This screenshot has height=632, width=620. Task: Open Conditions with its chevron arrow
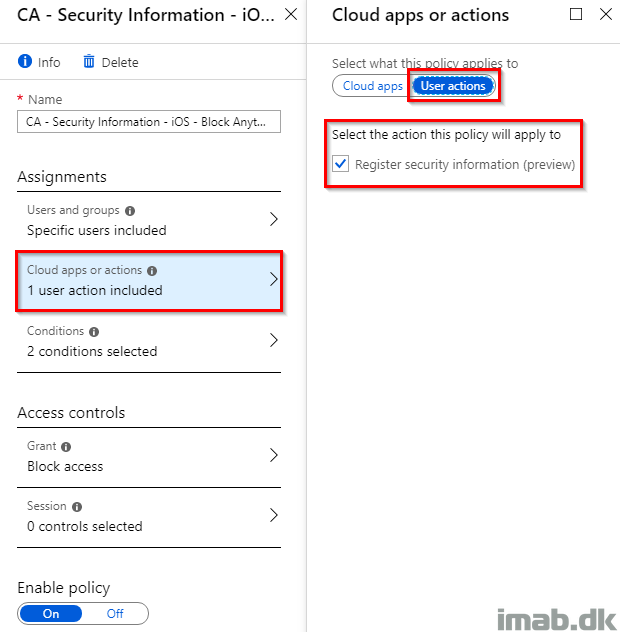[x=274, y=341]
